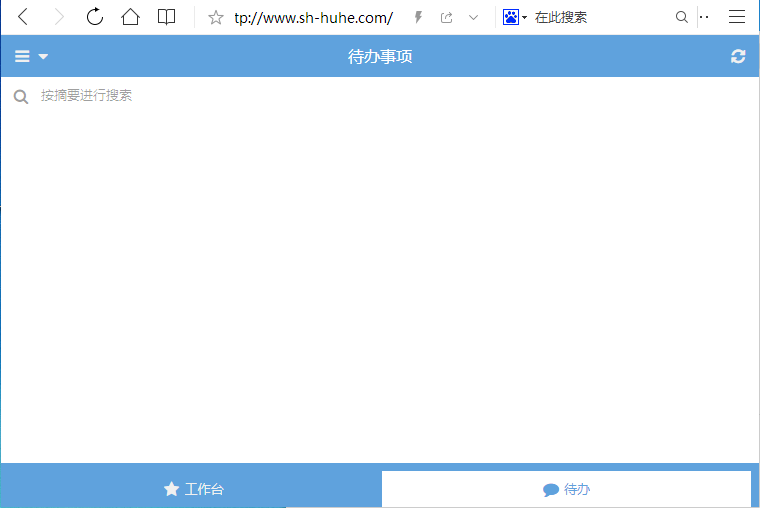Open the blue header hamburger menu
Screen dimensions: 760x508
click(22, 57)
